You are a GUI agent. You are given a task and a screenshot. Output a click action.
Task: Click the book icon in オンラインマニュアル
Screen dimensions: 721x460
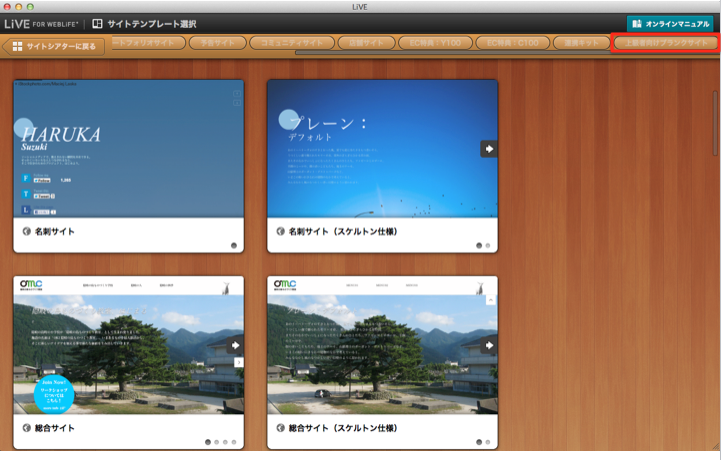(x=636, y=24)
